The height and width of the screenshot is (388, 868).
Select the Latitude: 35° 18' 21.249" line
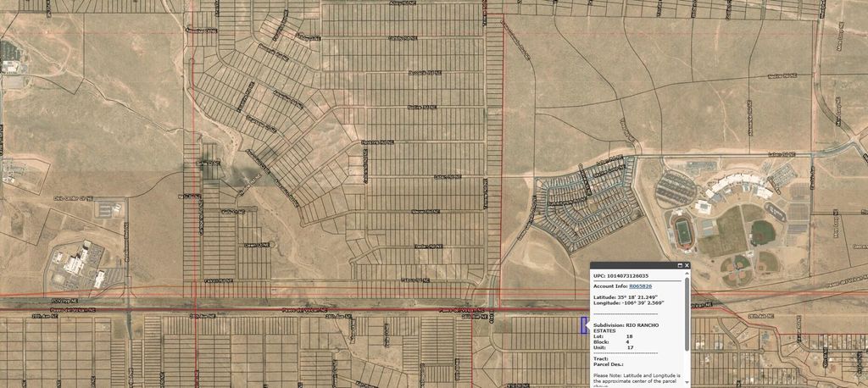[624, 297]
